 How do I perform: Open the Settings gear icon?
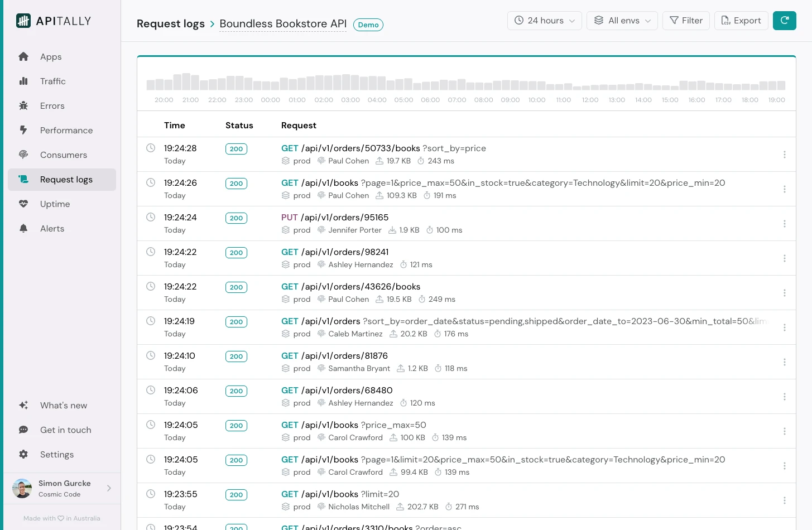point(23,455)
